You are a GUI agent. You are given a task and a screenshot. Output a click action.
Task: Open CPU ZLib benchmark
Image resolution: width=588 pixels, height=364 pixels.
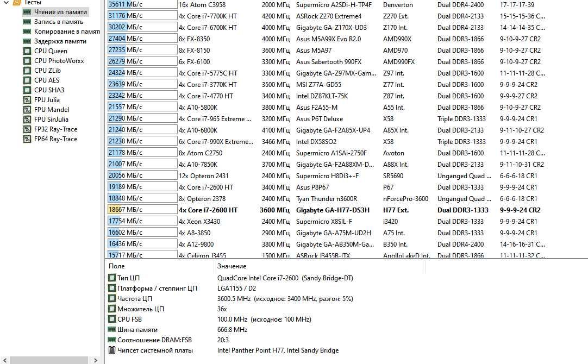(x=47, y=71)
